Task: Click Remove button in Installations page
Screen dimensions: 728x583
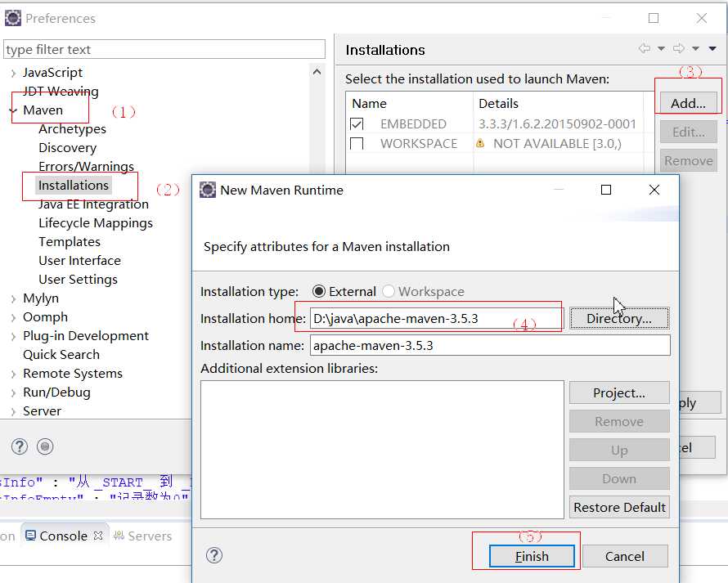Action: 688,160
